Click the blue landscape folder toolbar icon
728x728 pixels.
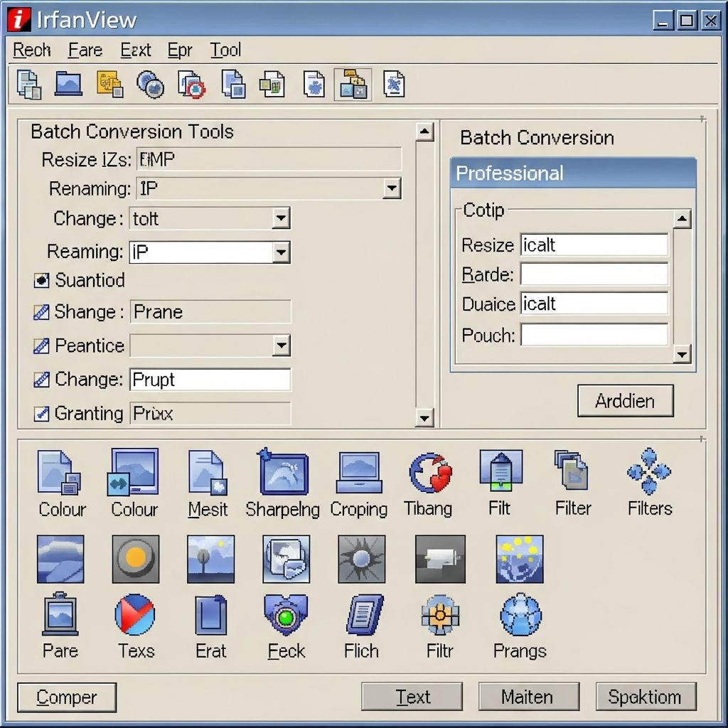pyautogui.click(x=68, y=84)
